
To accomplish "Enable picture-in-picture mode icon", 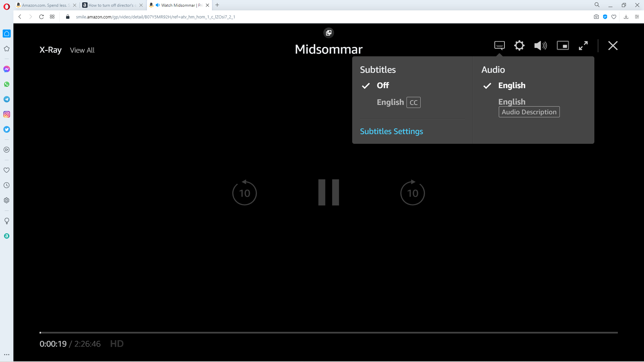I will [563, 46].
